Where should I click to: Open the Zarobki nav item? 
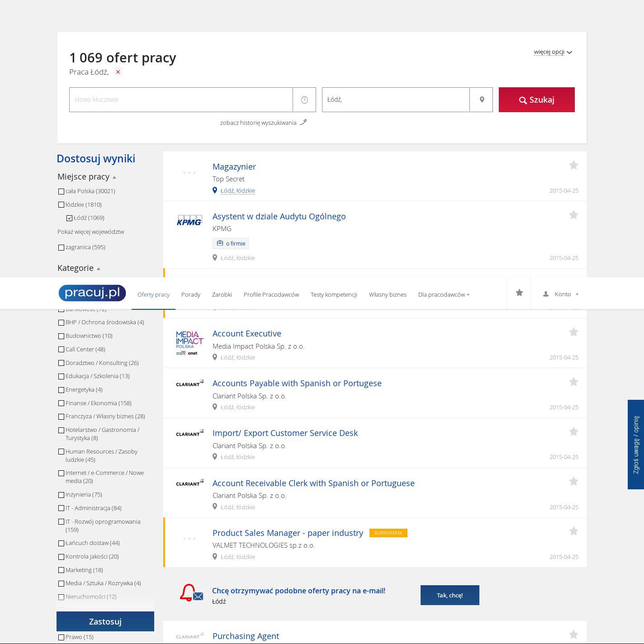coord(222,294)
